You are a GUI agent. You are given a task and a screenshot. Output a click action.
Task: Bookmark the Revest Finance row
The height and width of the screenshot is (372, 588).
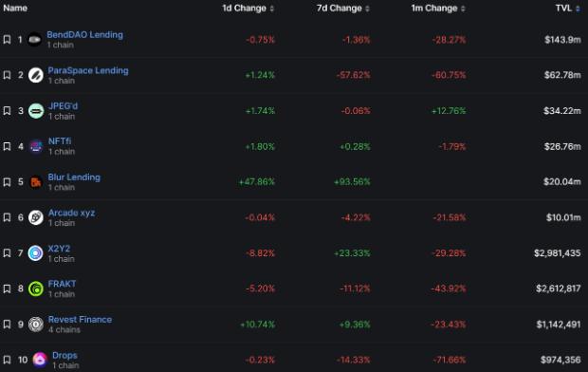7,325
